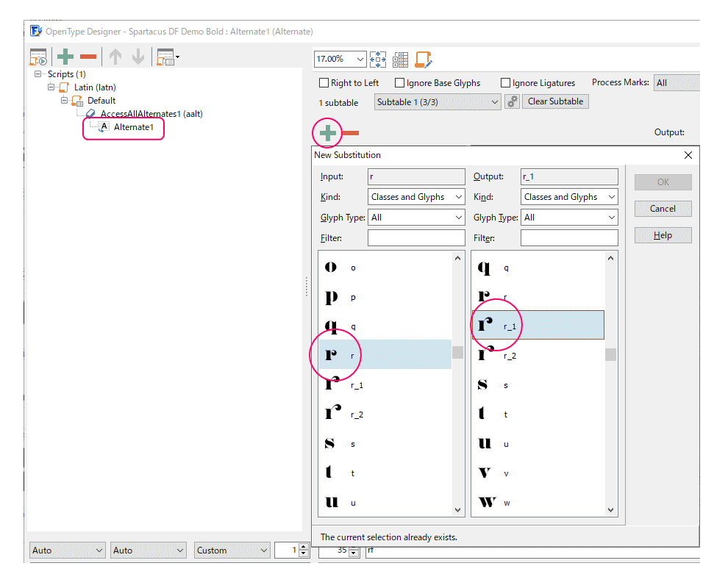The image size is (728, 588).
Task: Select AccessAllAlternates1 (aalt) feature in tree
Action: [151, 114]
